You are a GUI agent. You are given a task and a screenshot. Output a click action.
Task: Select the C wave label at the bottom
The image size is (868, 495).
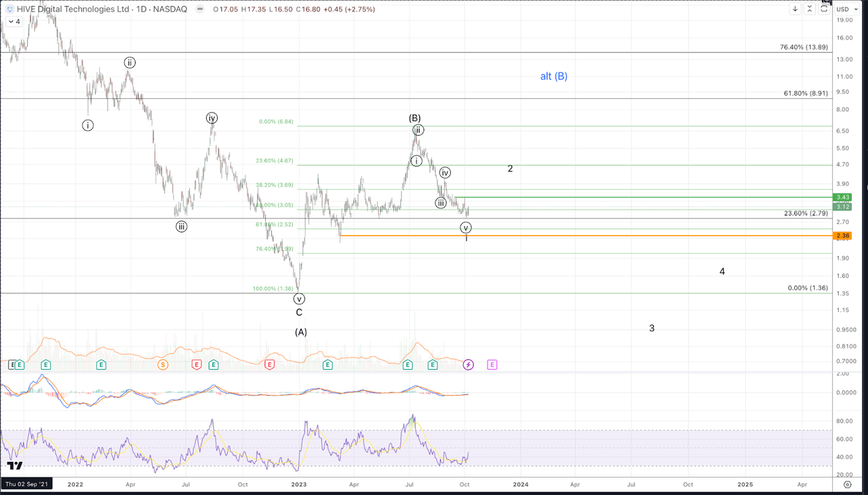[x=299, y=313]
